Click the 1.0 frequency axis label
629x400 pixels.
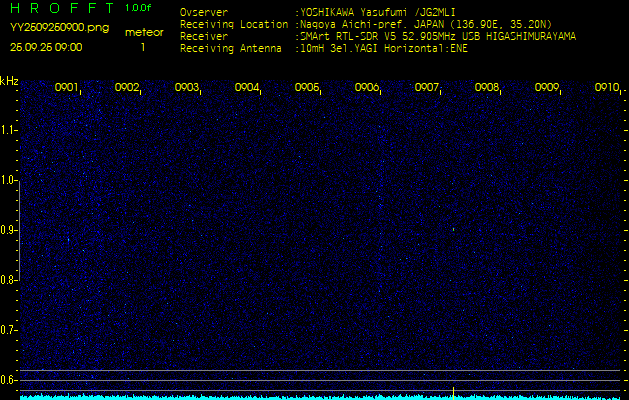[7, 180]
